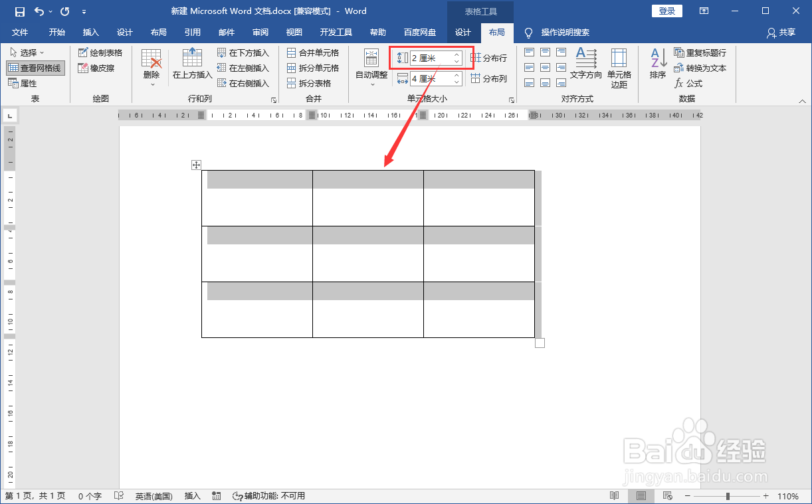Viewport: 812px width, 504px height.
Task: Switch to web layout view icon
Action: click(668, 496)
